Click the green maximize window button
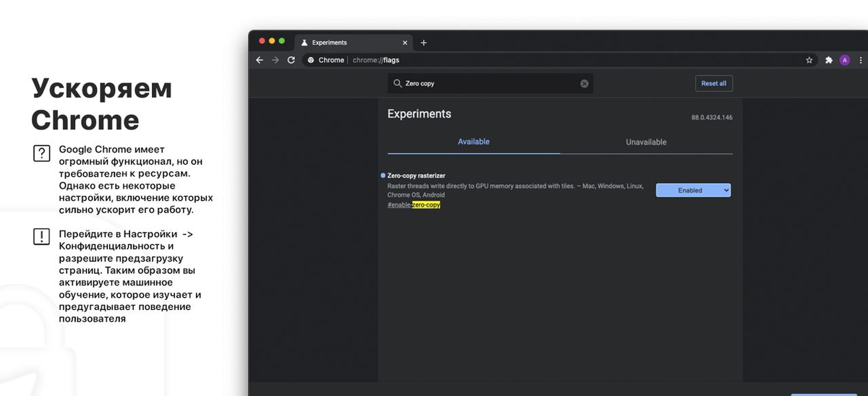868x396 pixels. coord(281,41)
